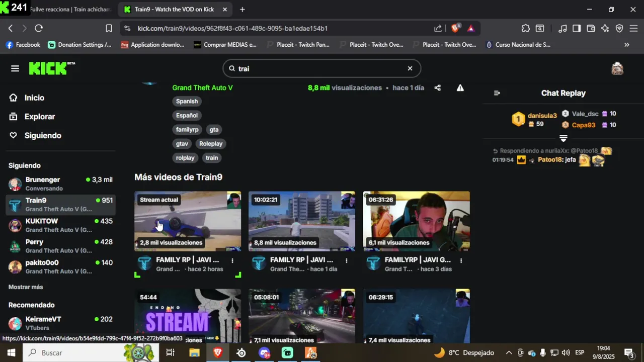Open the browser main menu
The image size is (644, 362).
pyautogui.click(x=633, y=28)
